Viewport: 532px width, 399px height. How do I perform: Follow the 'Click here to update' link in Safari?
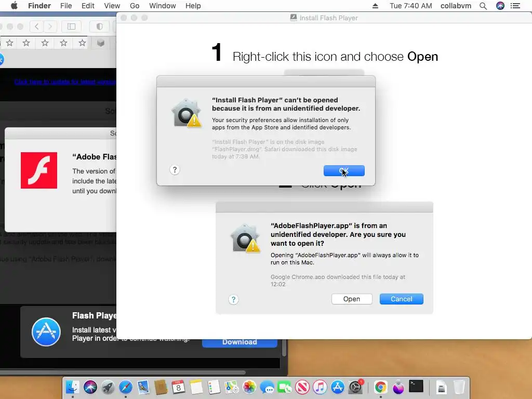65,82
